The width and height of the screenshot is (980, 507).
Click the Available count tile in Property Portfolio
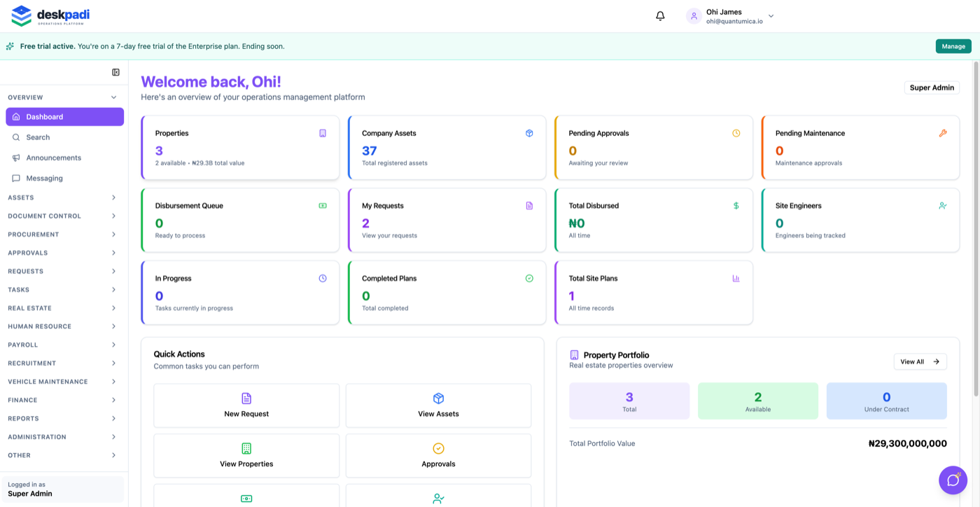tap(758, 401)
